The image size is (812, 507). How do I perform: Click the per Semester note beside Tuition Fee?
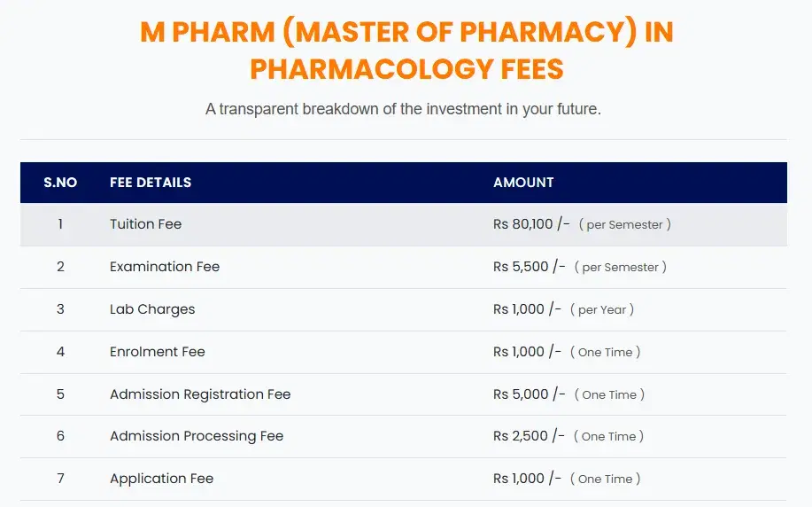(x=624, y=225)
